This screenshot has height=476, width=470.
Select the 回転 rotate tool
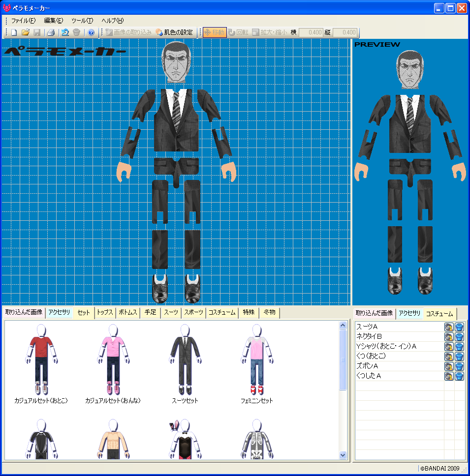click(238, 32)
